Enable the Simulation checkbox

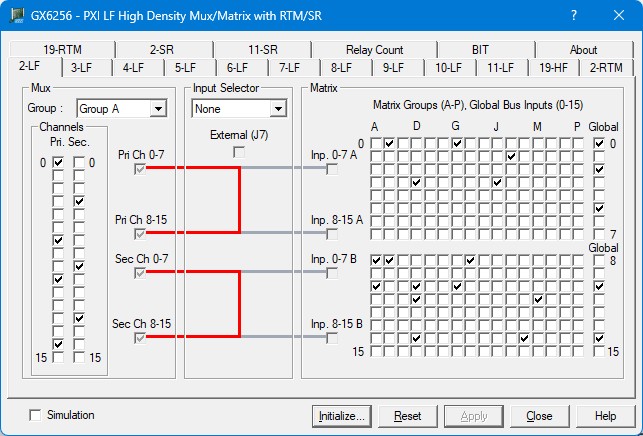pyautogui.click(x=37, y=415)
